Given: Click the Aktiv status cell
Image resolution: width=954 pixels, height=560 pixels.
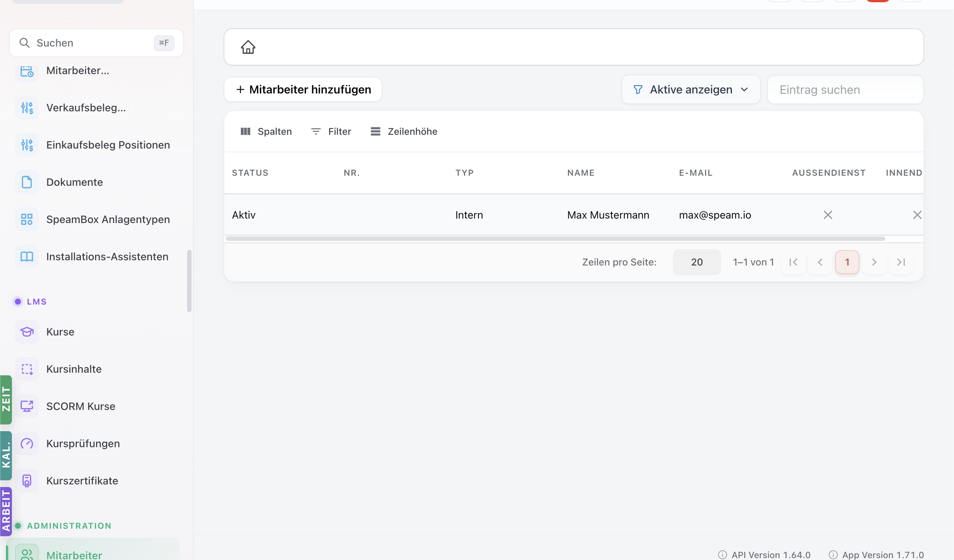Looking at the screenshot, I should [x=243, y=215].
